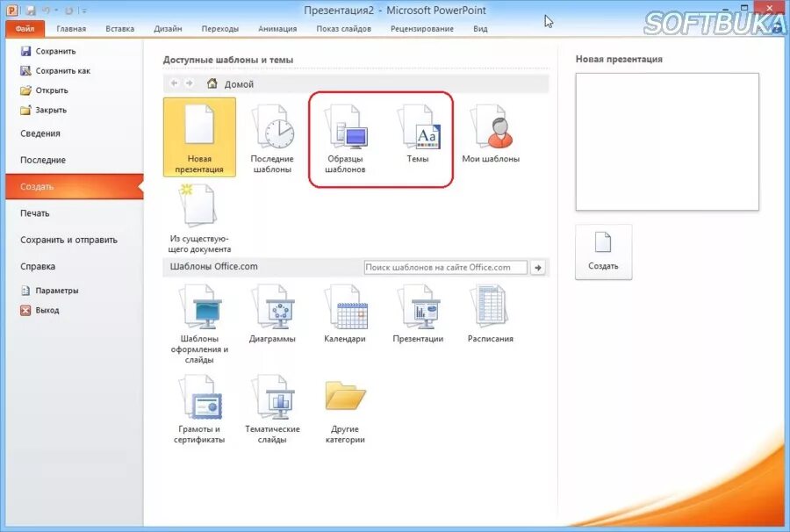
Task: Click Сохранить in the backstage menu
Action: tap(48, 52)
